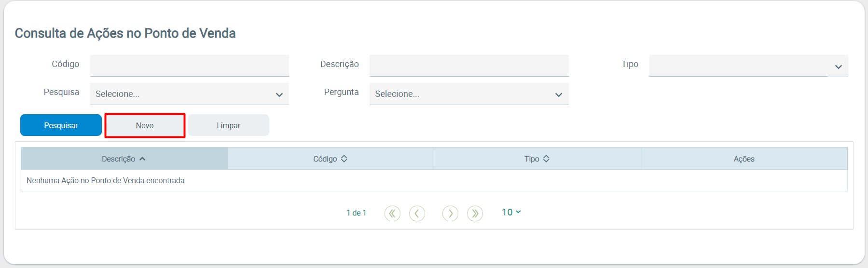Go to next page of results

[450, 213]
